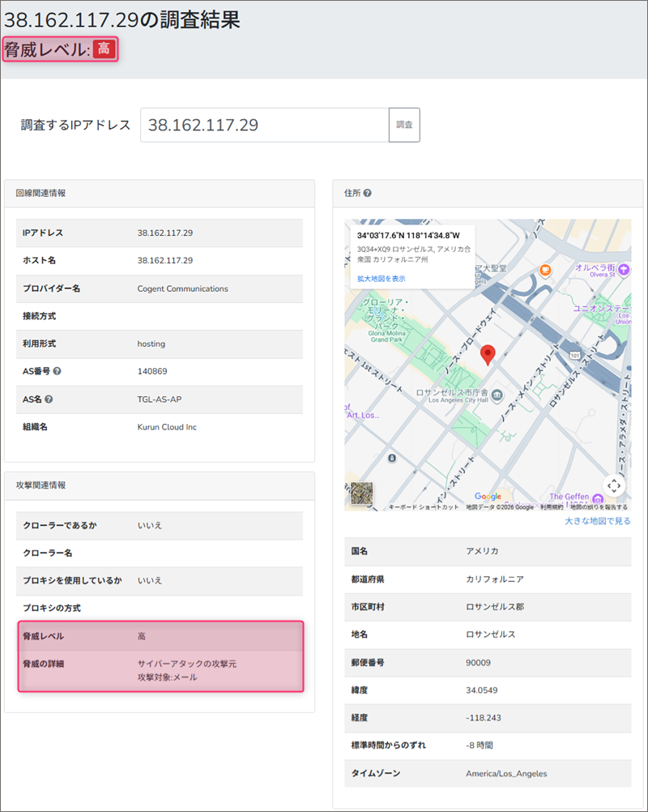Image resolution: width=648 pixels, height=812 pixels.
Task: Open the 大きな地図で見る link
Action: [597, 521]
